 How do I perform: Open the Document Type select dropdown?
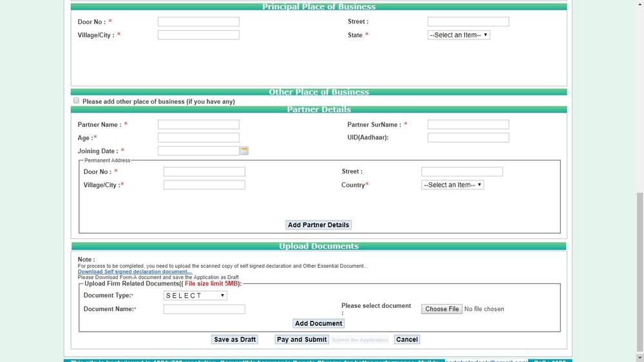pyautogui.click(x=195, y=296)
